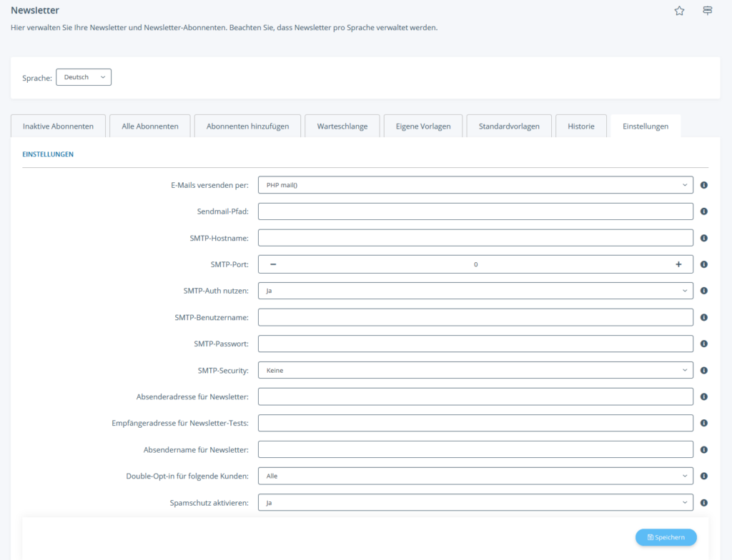Open the SMTP-Hostname info tooltip icon
The width and height of the screenshot is (732, 560).
[704, 238]
